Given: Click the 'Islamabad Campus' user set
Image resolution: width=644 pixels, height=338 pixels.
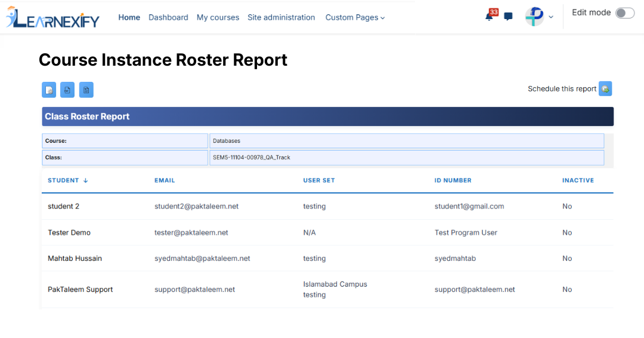Looking at the screenshot, I should [x=335, y=284].
